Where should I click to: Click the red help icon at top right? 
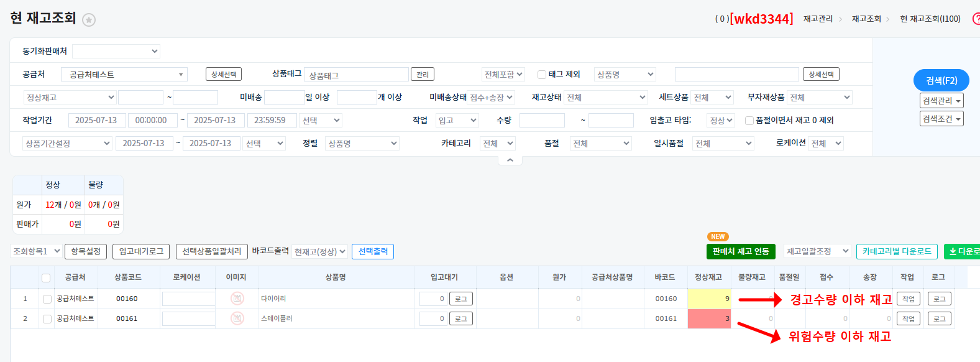[976, 19]
